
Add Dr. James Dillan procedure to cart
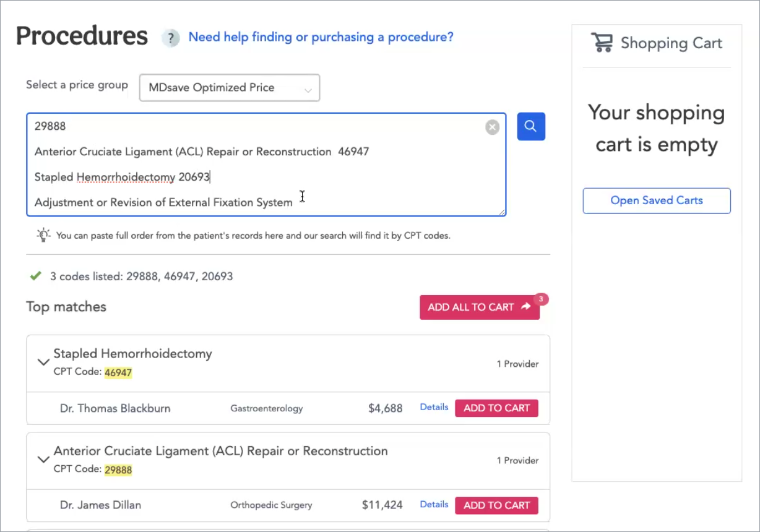pos(496,505)
